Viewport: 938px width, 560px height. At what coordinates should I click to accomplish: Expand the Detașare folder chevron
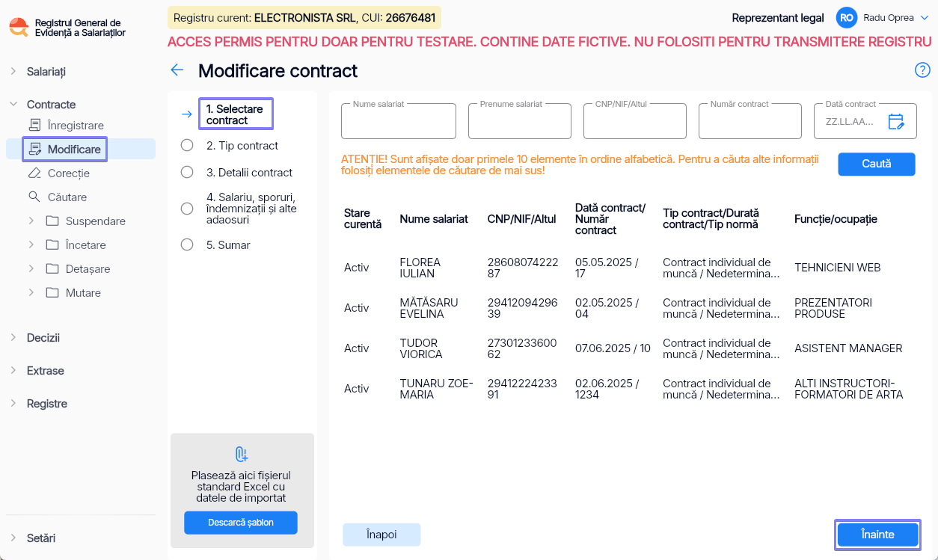point(31,269)
